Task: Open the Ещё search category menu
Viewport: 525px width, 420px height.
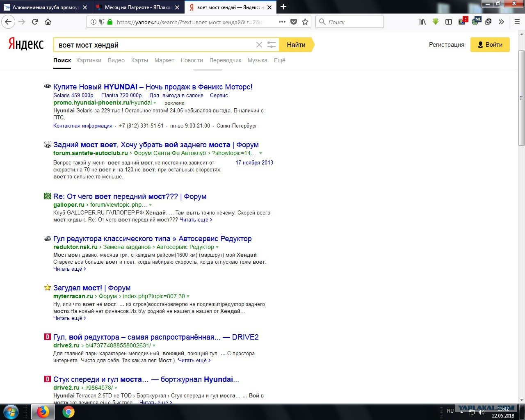Action: tap(280, 60)
